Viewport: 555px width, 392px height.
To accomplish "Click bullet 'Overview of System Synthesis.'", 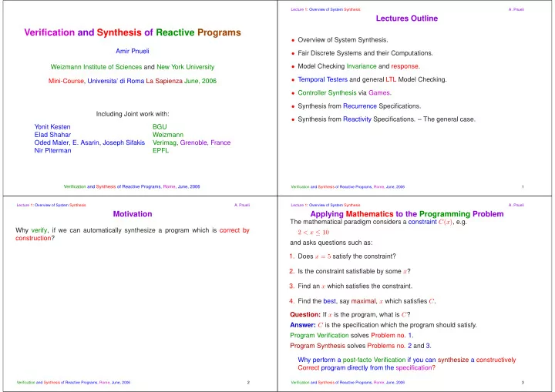I will coord(342,40).
